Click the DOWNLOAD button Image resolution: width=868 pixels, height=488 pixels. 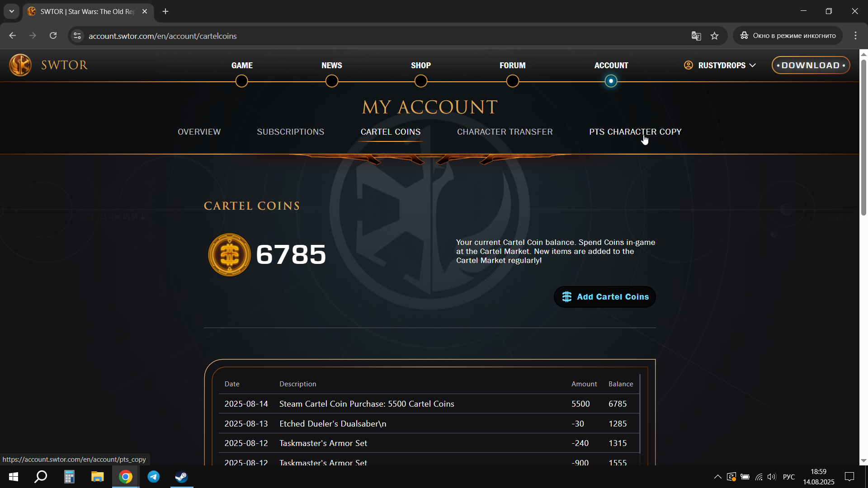coord(811,65)
